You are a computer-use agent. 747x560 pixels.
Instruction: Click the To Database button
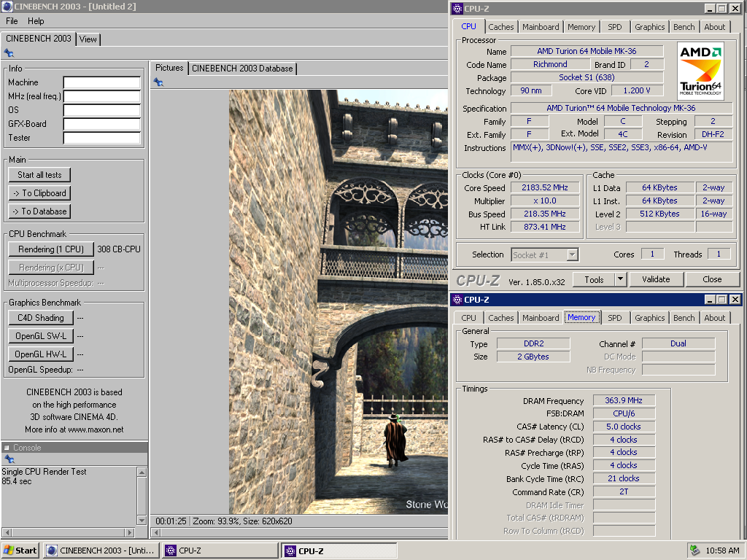(39, 211)
